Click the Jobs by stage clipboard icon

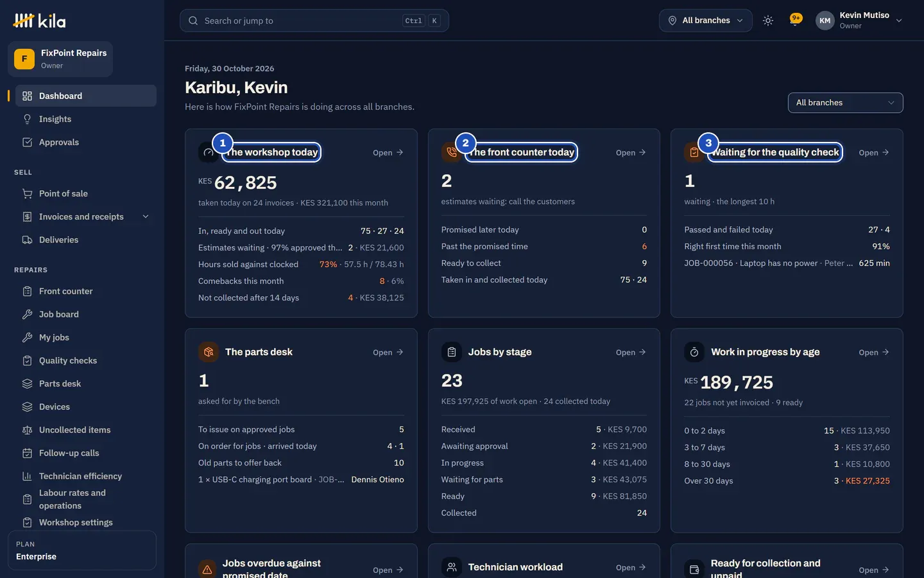(x=451, y=352)
